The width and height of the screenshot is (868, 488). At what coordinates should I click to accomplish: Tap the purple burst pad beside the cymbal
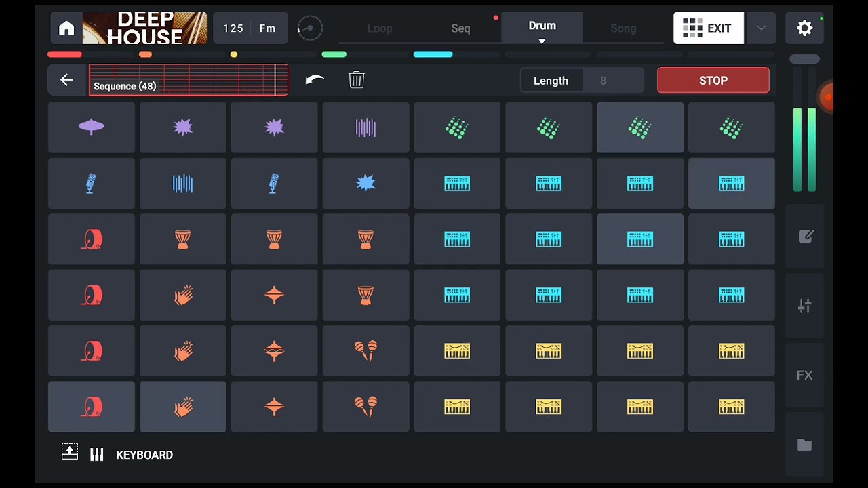[183, 127]
